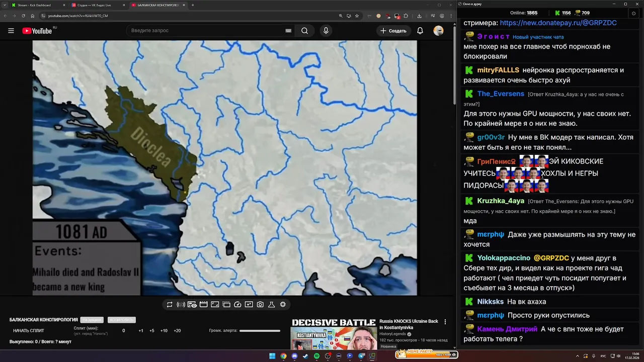Add +20 minutes to split

click(x=177, y=331)
